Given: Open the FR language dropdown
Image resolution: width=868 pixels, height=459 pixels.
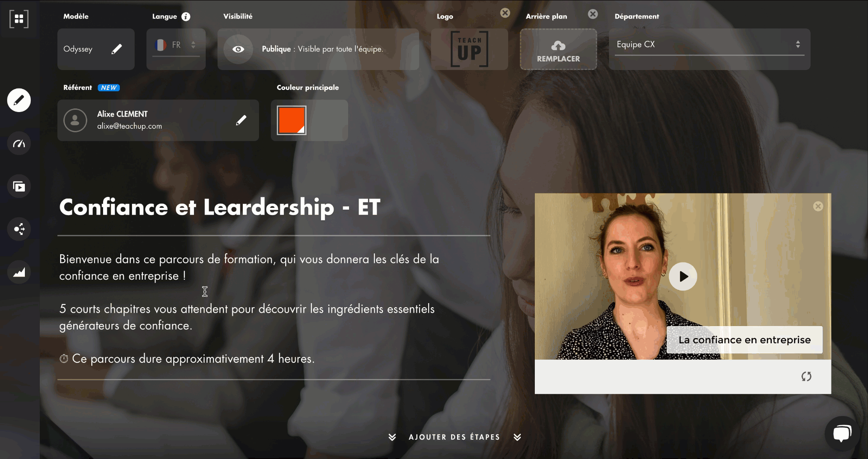Looking at the screenshot, I should coord(176,45).
